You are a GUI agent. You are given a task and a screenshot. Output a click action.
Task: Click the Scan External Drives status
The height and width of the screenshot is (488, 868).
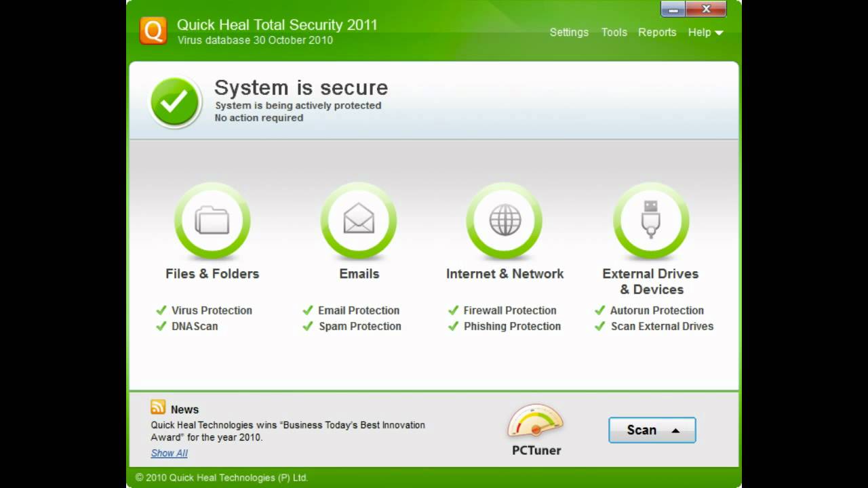tap(654, 326)
